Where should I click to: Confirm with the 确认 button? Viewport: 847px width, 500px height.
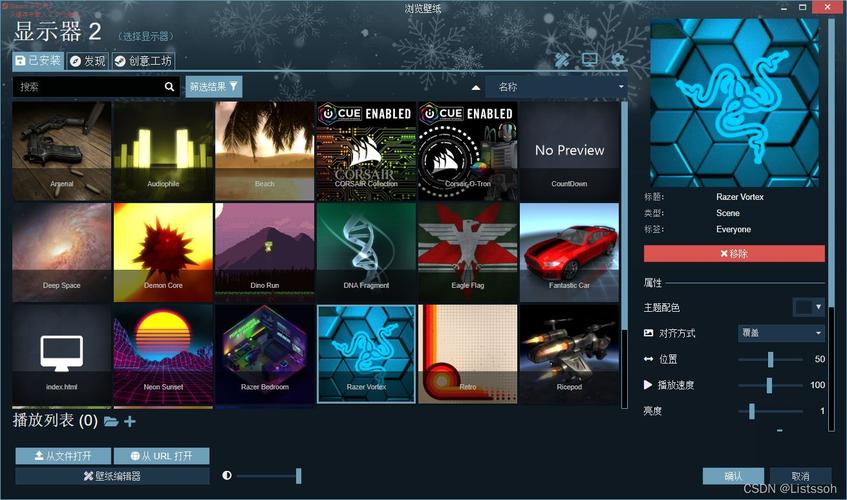(x=733, y=476)
